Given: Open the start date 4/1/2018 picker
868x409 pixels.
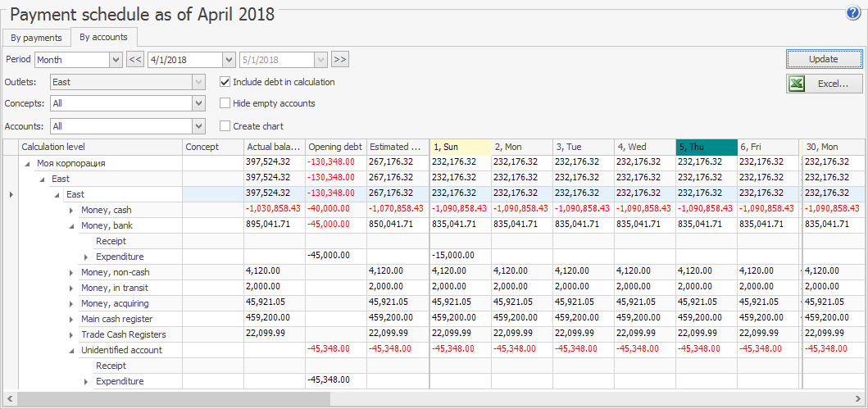Looking at the screenshot, I should tap(229, 60).
